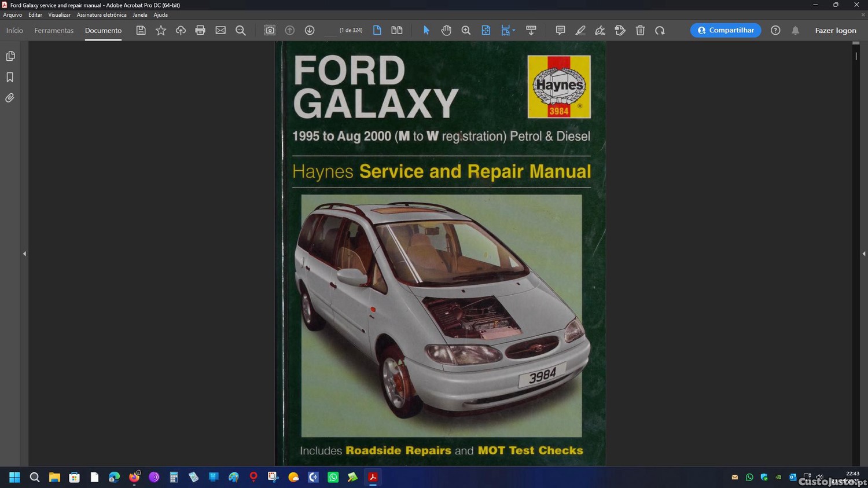Open the page thumbnails panel

tap(10, 56)
